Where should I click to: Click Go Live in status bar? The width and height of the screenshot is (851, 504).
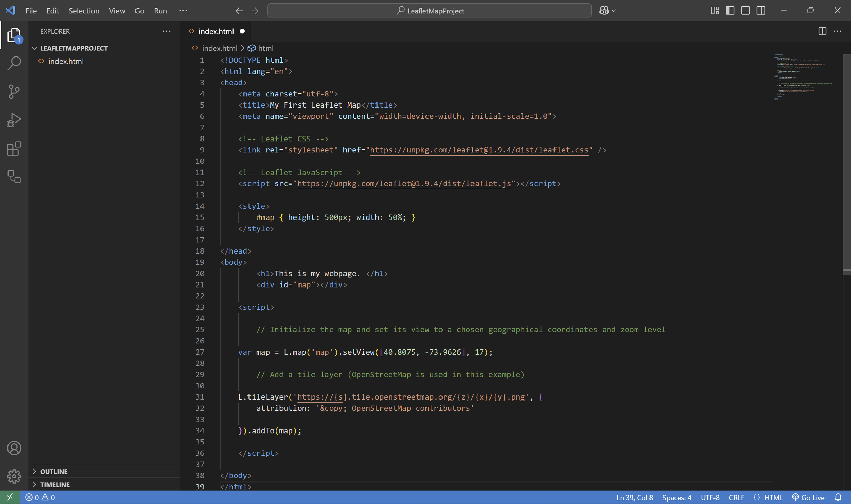pos(808,497)
